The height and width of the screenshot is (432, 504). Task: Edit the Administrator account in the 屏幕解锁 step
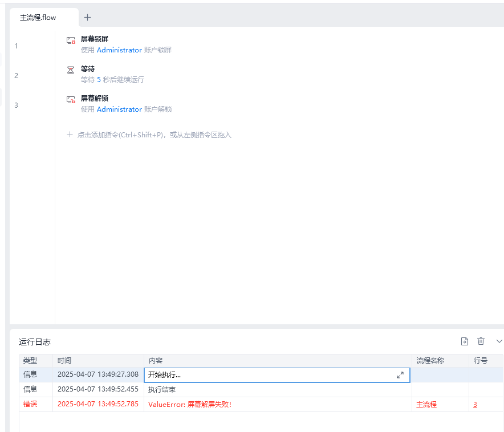tap(119, 109)
